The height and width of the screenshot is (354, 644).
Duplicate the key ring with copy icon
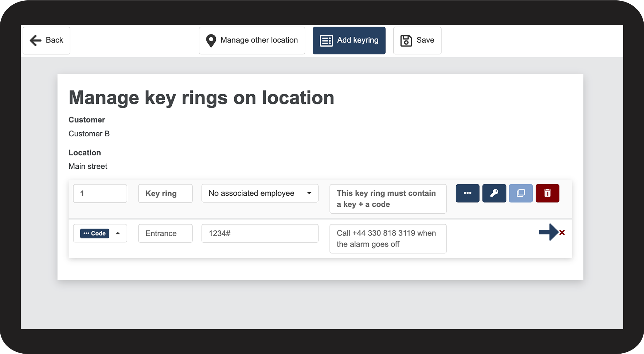pyautogui.click(x=520, y=193)
